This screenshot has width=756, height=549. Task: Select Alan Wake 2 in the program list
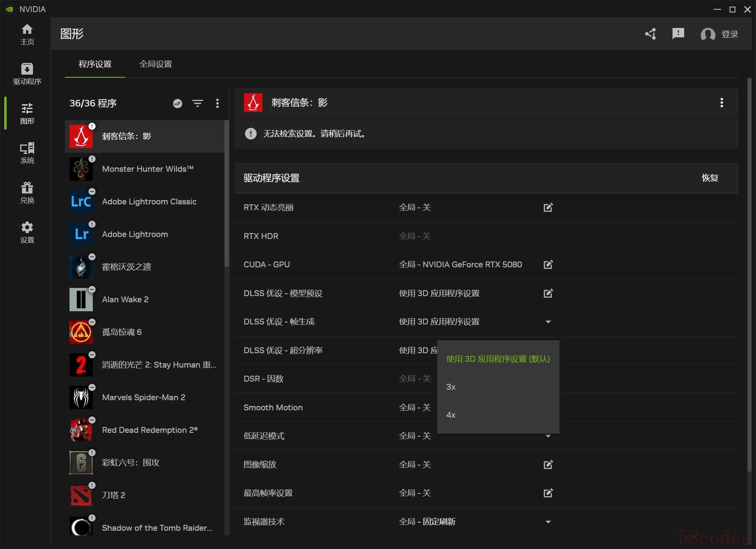tap(125, 300)
